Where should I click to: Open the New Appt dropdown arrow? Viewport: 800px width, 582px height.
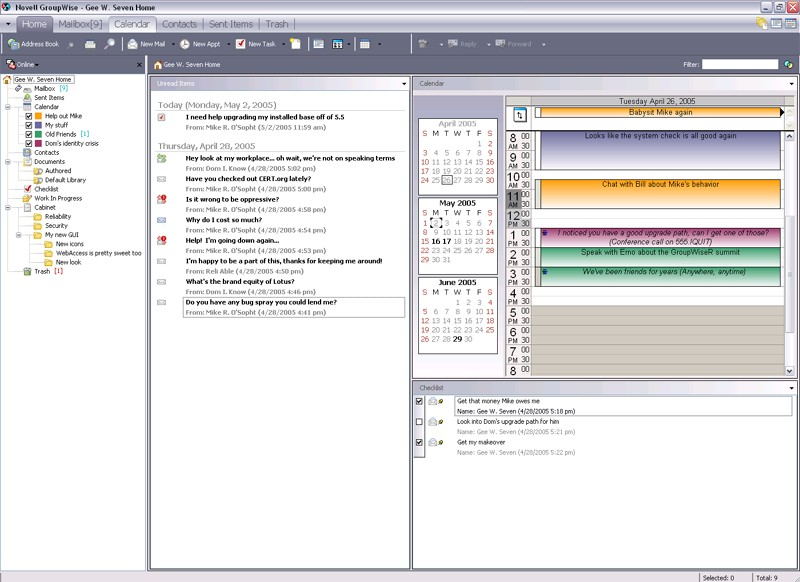point(228,44)
